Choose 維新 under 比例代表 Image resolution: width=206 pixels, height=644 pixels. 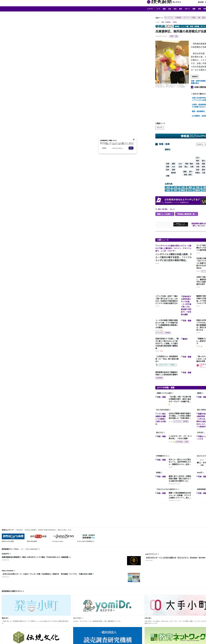coord(190,187)
